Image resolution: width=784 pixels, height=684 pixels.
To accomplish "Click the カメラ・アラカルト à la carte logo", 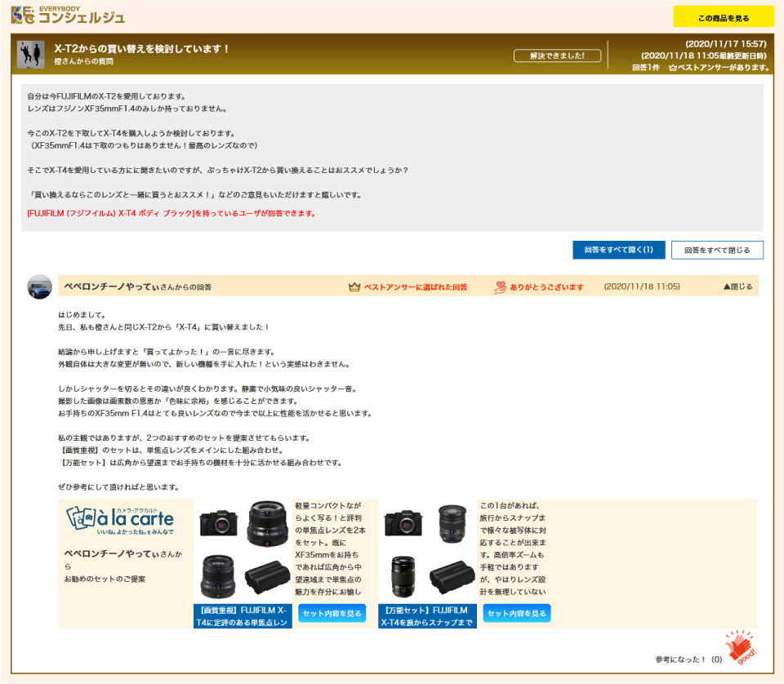I will click(x=120, y=521).
